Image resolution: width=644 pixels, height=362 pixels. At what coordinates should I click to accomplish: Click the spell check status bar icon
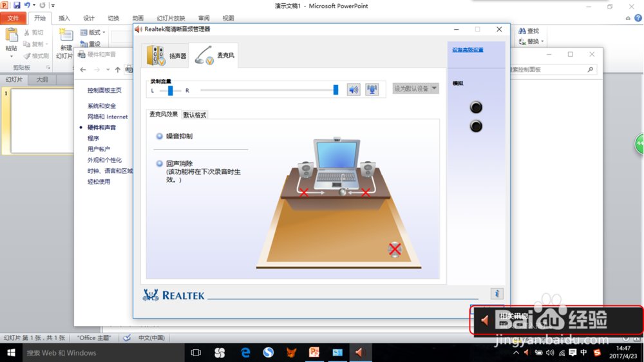127,338
